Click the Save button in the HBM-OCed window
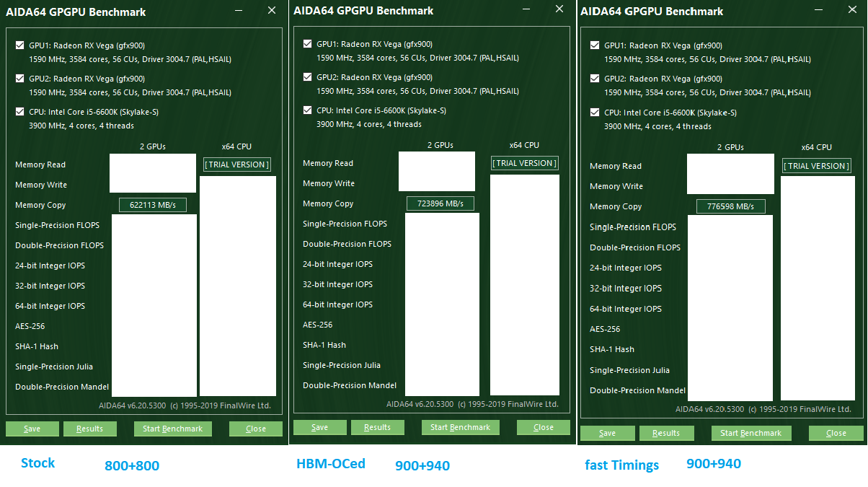This screenshot has width=868, height=487. 320,427
